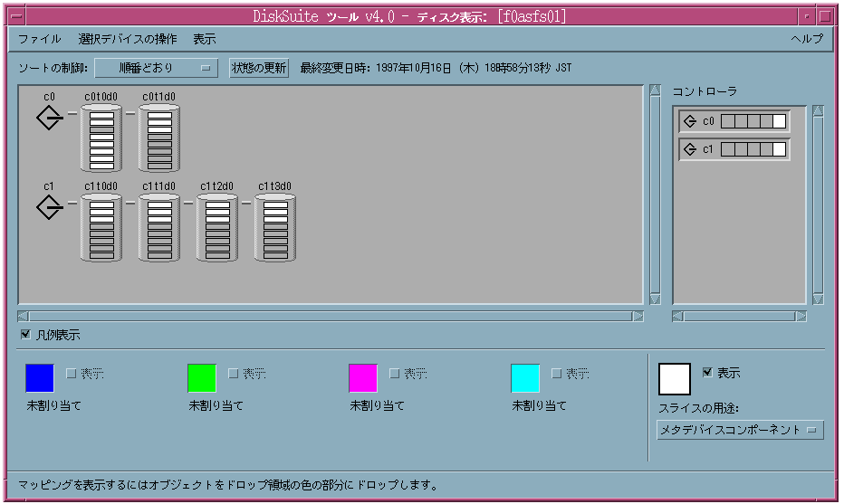Screen dimensions: 844x504
Task: Click the 未割り当て label under magenta swatch
Action: (377, 406)
